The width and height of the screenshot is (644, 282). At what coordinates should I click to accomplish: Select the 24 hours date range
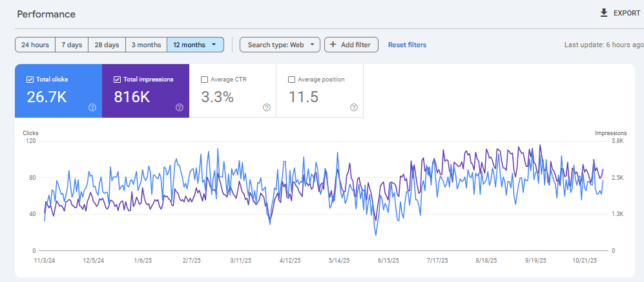point(35,45)
